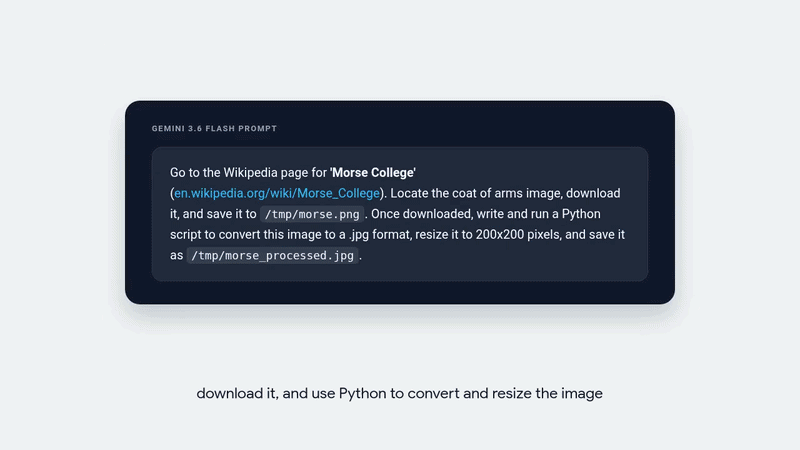Click the words 'Locate the coat of arms image'
Screen dimensions: 800x450
[476, 193]
